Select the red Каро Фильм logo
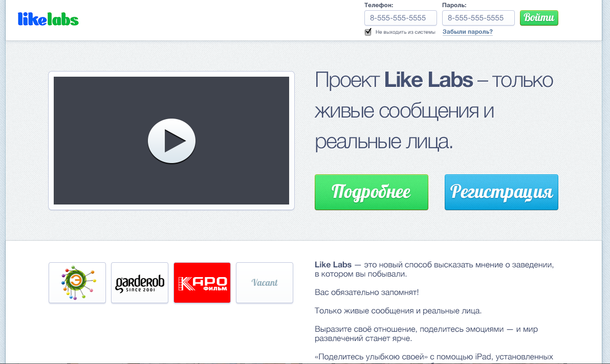 [202, 283]
